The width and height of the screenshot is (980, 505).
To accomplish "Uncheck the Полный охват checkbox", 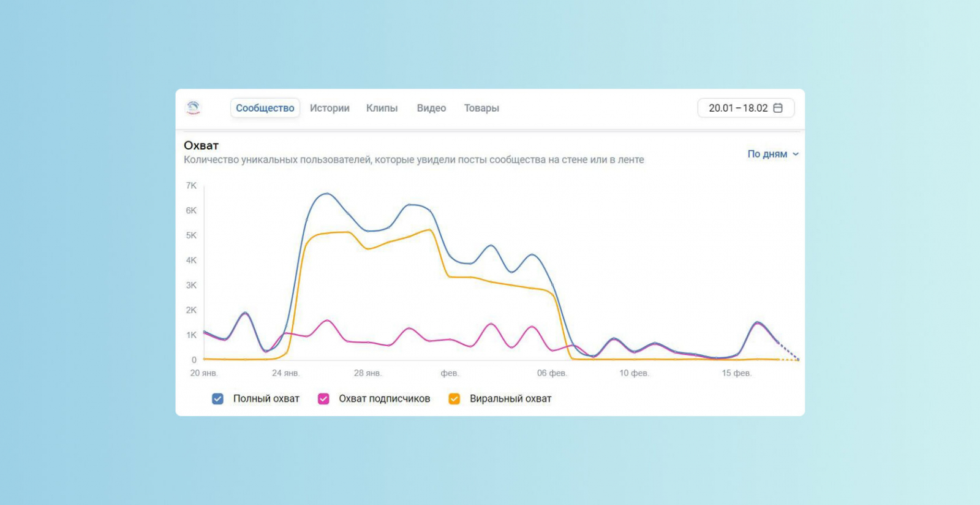I will coord(217,399).
